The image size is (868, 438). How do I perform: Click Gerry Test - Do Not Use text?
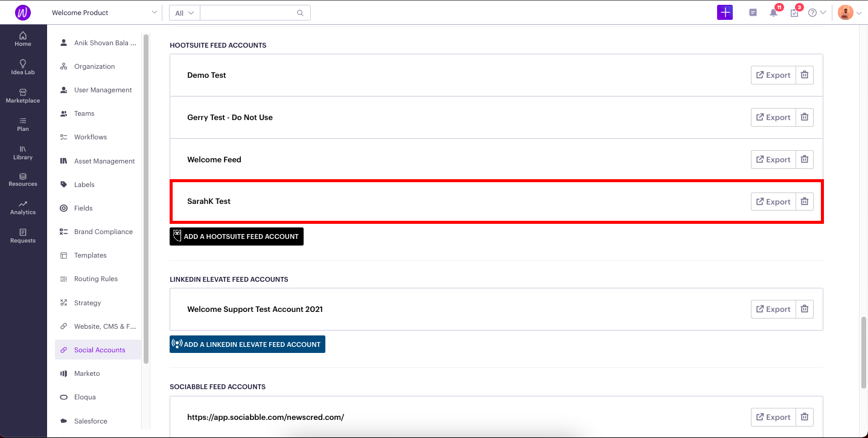[230, 118]
